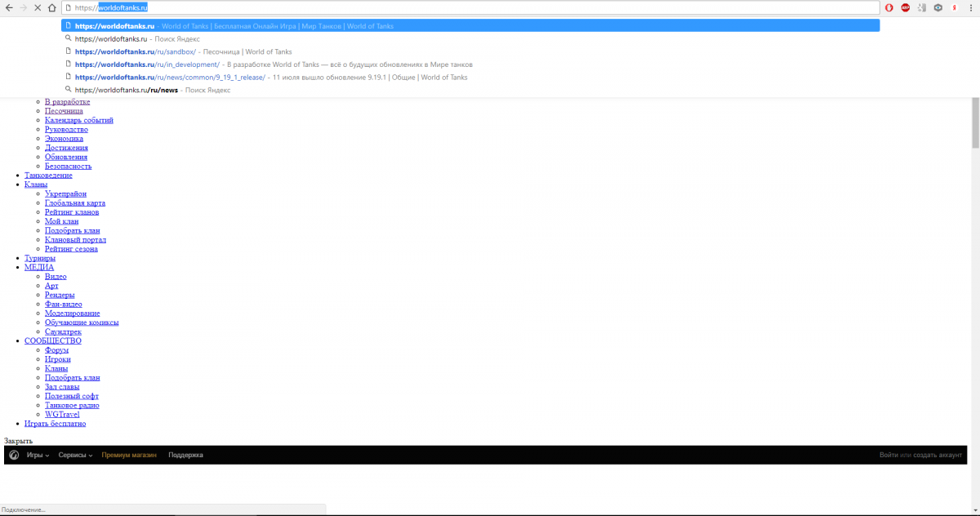The height and width of the screenshot is (516, 980).
Task: Choose the first 'Поиск Яндекс' worldoftanks.ru suggestion
Action: coord(470,38)
